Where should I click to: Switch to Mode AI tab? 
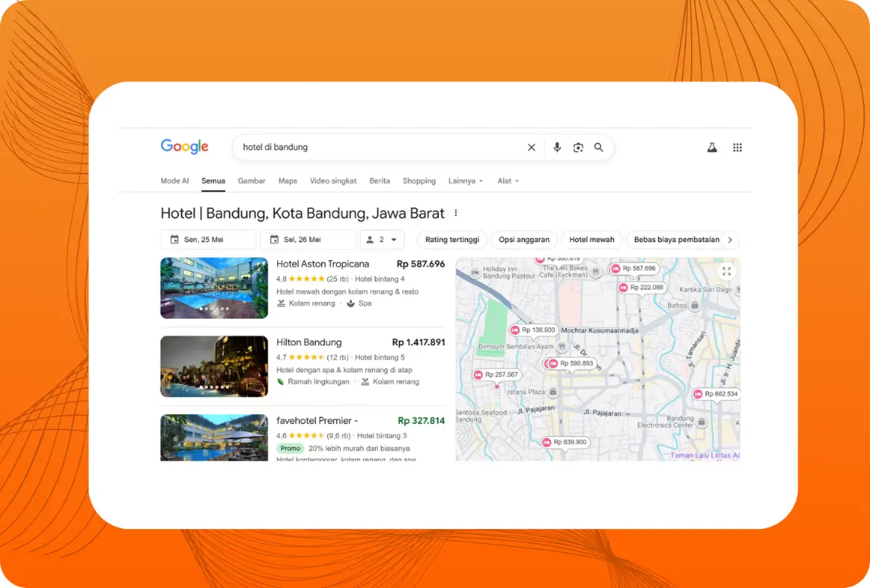click(x=174, y=181)
